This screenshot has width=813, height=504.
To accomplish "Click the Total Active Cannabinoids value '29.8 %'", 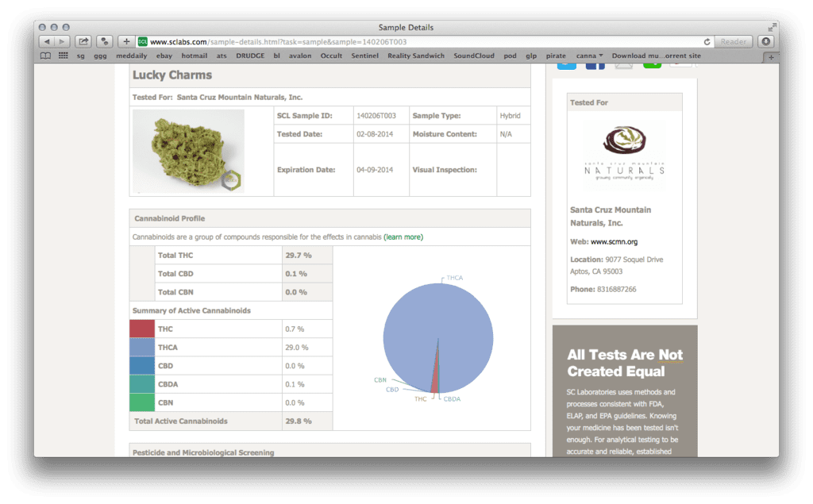I will tap(299, 421).
